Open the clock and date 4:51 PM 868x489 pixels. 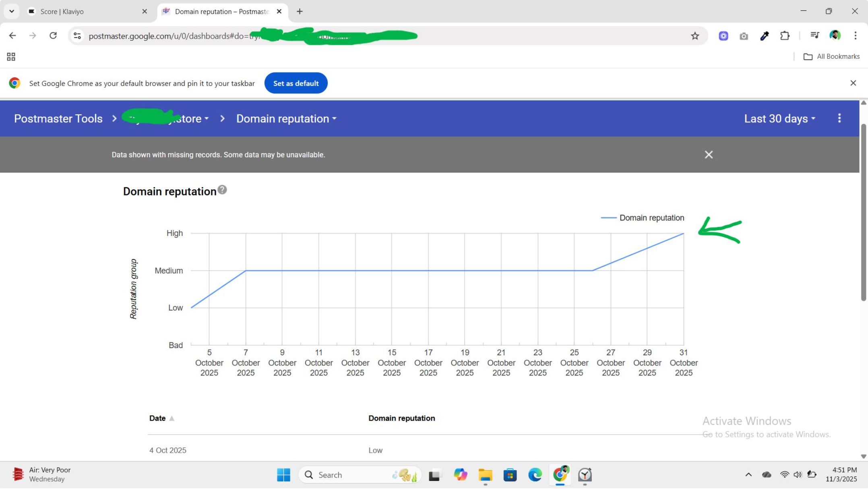pyautogui.click(x=841, y=474)
